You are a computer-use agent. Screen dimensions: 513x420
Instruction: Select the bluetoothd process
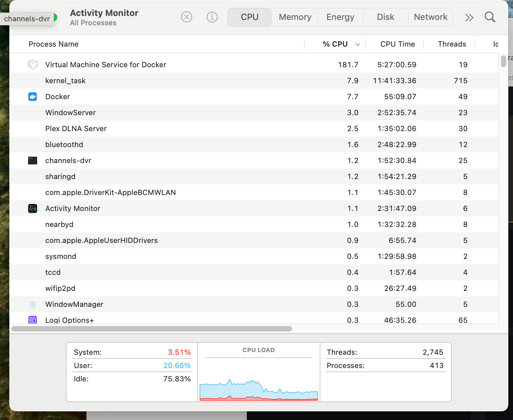tap(64, 144)
